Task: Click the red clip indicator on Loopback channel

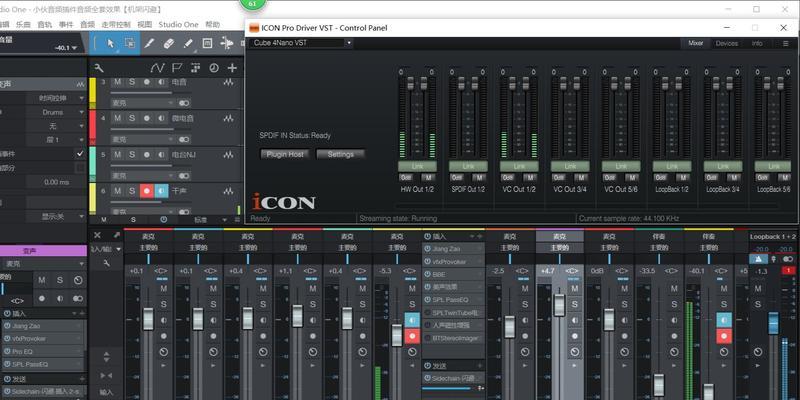Action: click(788, 271)
